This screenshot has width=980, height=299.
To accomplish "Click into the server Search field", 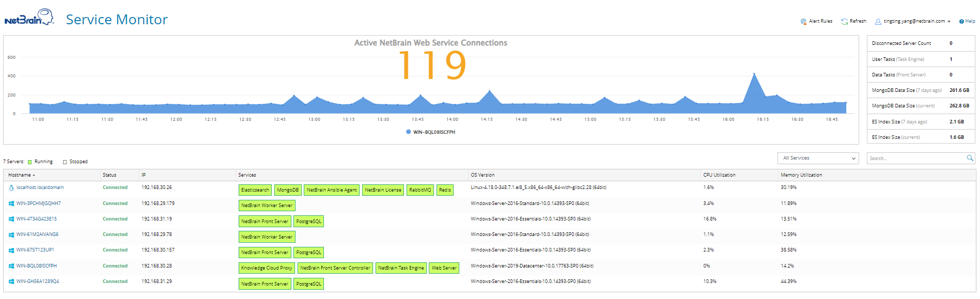I will pyautogui.click(x=916, y=158).
